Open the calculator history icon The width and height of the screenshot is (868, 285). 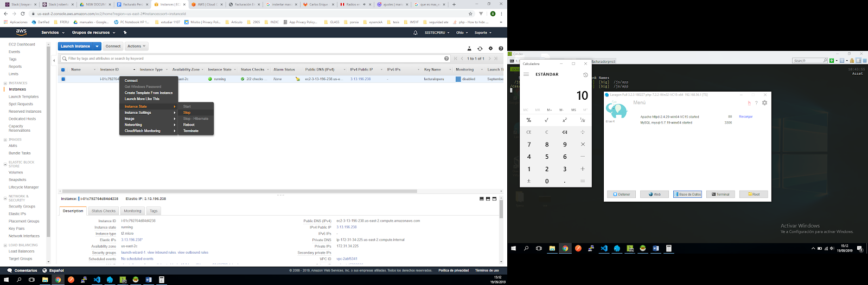(585, 75)
